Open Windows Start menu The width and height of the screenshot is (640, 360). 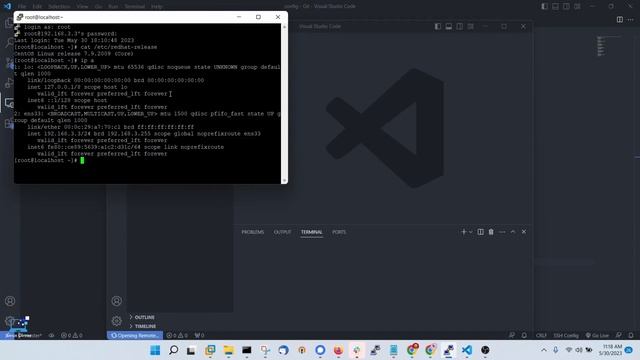pos(155,350)
